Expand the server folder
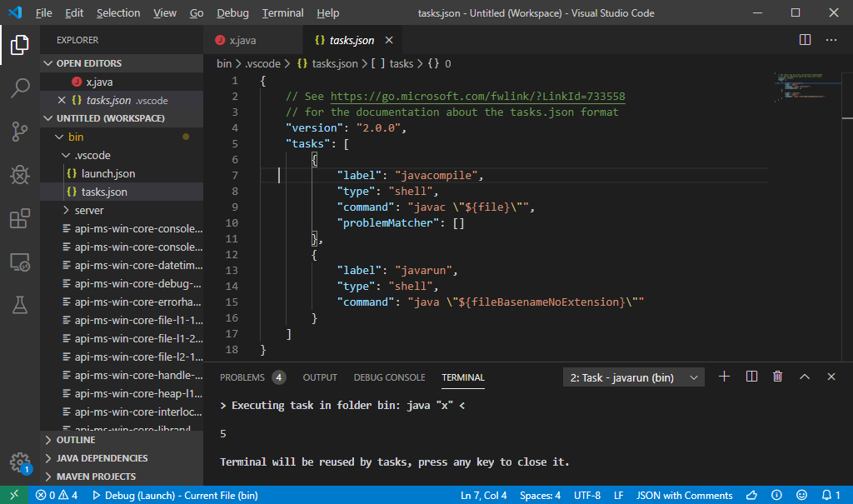 click(88, 210)
